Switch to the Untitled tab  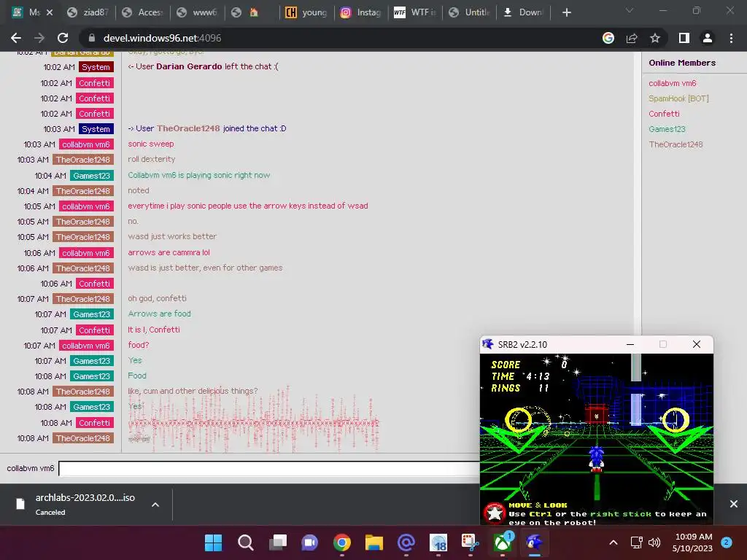coord(471,12)
